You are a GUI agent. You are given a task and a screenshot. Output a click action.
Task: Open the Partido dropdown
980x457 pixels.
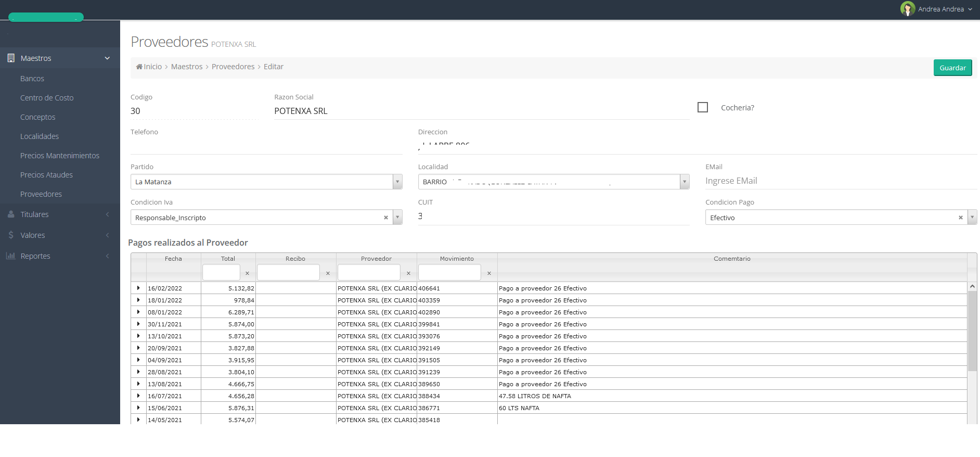[x=397, y=182]
